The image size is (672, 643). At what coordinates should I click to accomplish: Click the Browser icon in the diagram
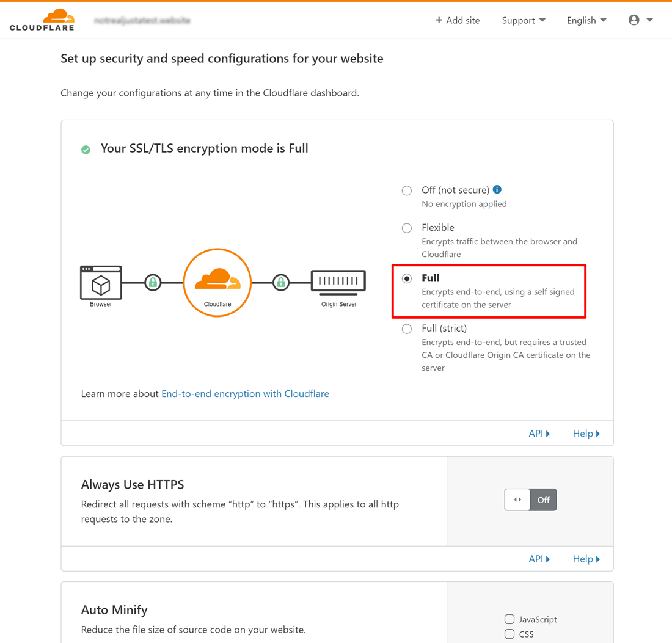[x=101, y=283]
